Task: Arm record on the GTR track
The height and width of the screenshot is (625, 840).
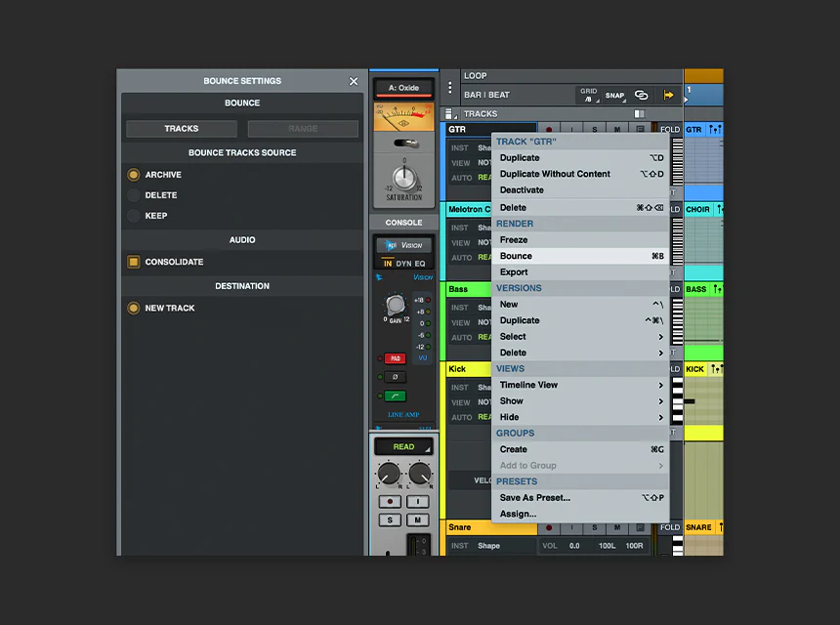Action: 549,130
